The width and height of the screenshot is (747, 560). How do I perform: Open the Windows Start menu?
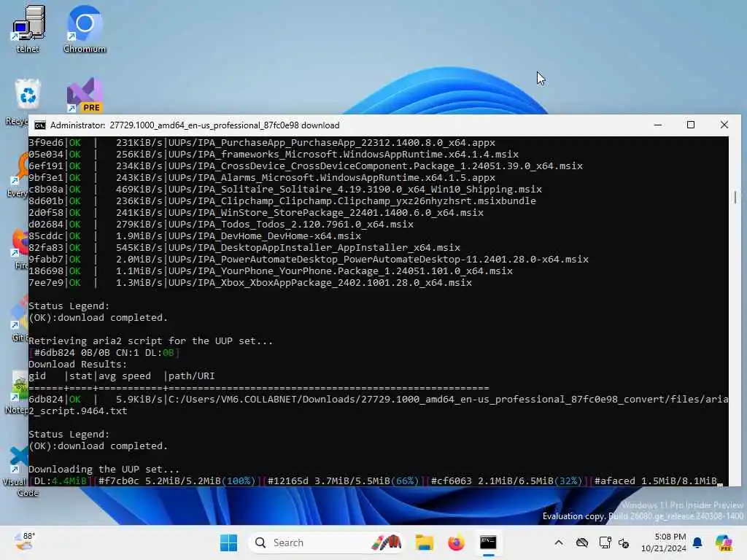pyautogui.click(x=228, y=542)
